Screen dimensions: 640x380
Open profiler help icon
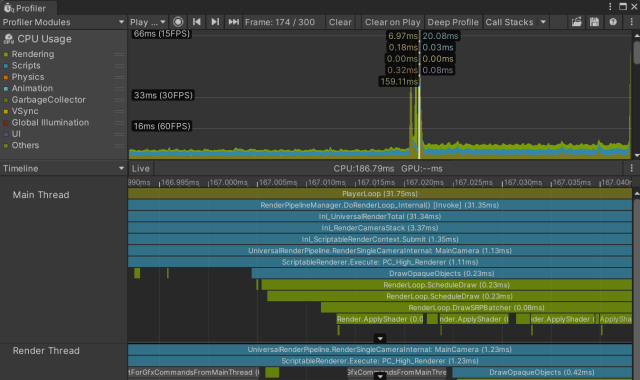click(x=613, y=22)
